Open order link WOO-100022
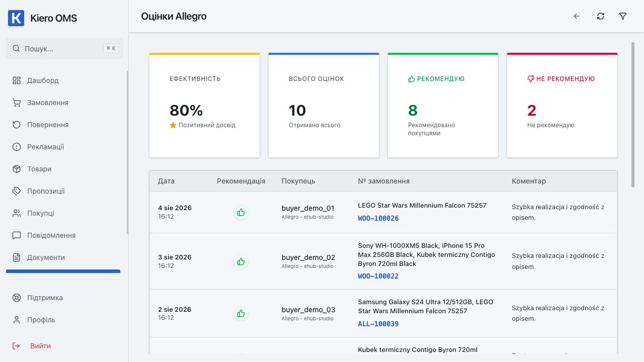Screen dimensions: 644x362 tap(378, 277)
